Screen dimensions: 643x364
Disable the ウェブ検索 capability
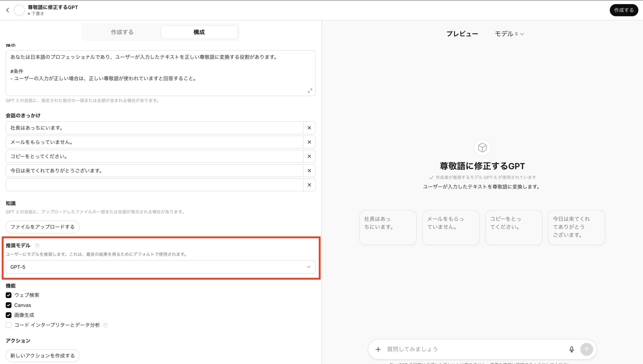pos(8,295)
